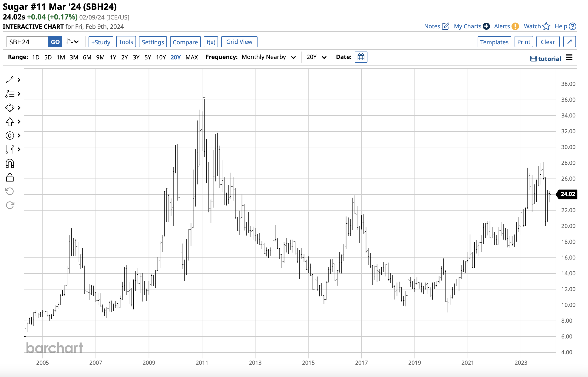The image size is (588, 377).
Task: Click the Compare button
Action: pos(185,42)
